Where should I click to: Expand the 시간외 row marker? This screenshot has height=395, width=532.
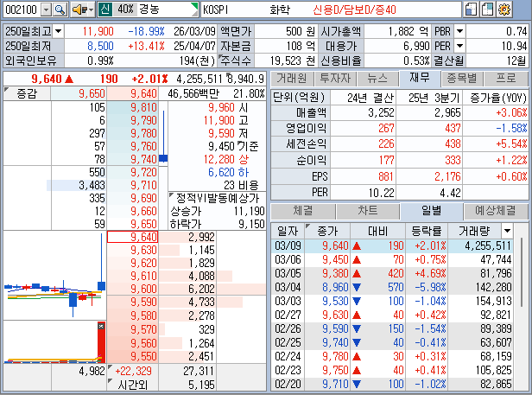(110, 380)
